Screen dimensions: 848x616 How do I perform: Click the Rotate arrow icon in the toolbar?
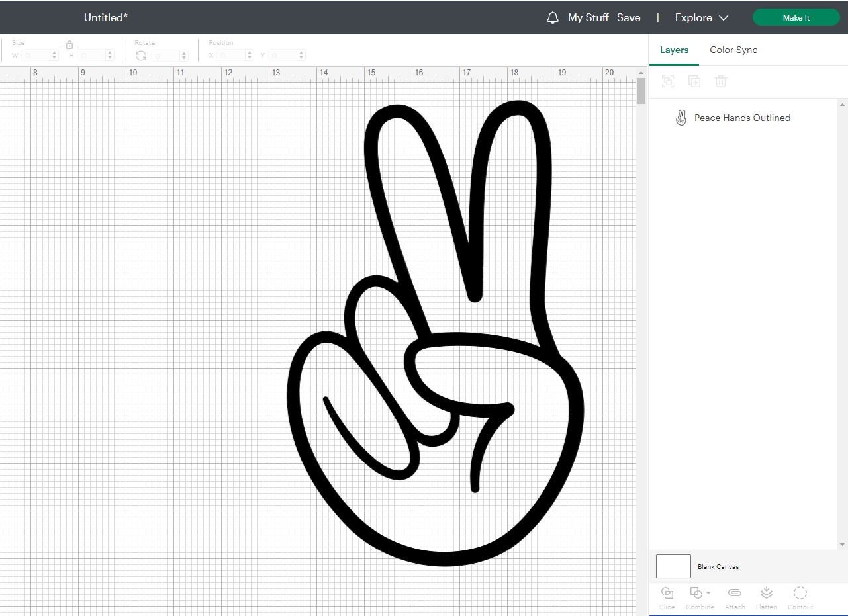[x=140, y=56]
